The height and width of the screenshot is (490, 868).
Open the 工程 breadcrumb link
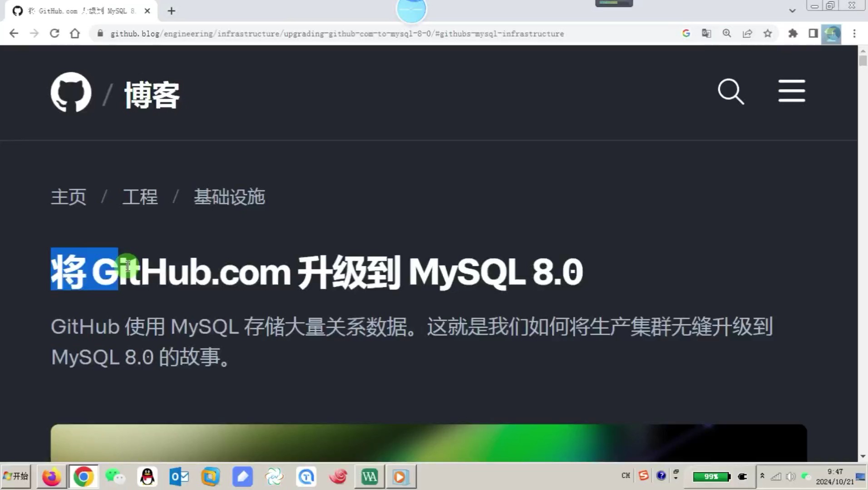click(x=140, y=197)
